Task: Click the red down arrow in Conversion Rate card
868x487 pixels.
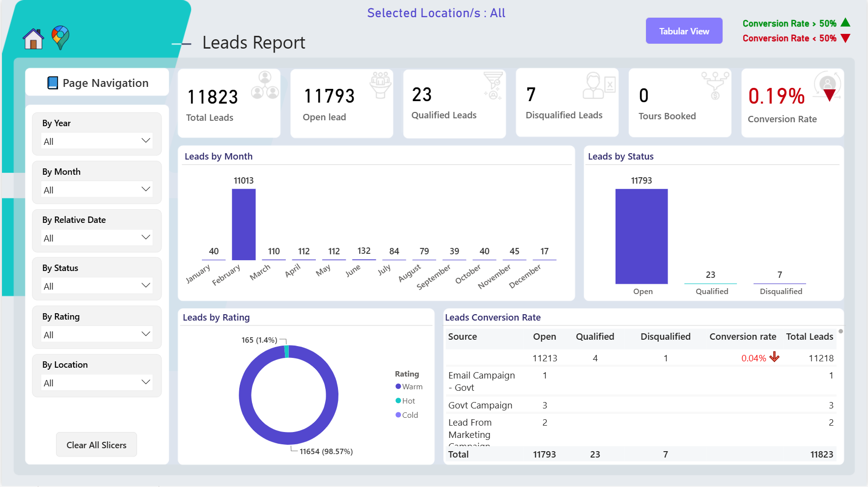Action: [829, 95]
